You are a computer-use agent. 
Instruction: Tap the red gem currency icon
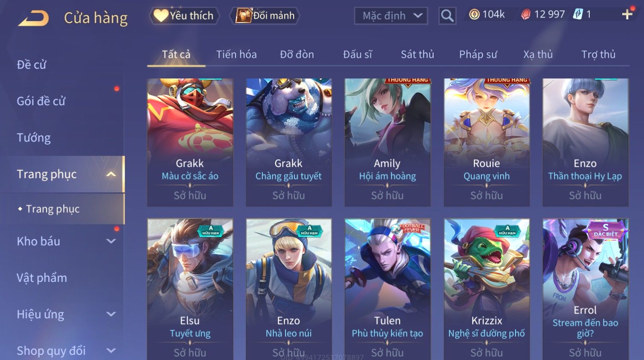[x=526, y=15]
